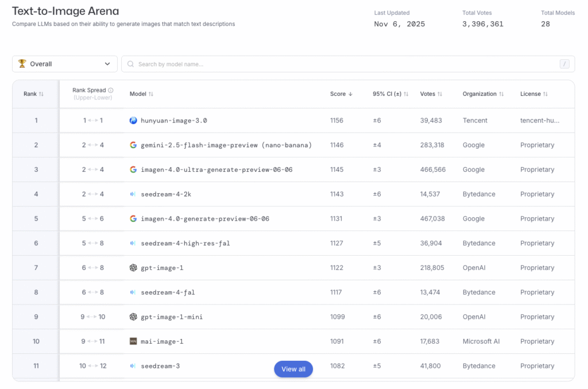Click the OpenAI icon next to gpt-image-1
The width and height of the screenshot is (588, 389).
pyautogui.click(x=133, y=268)
